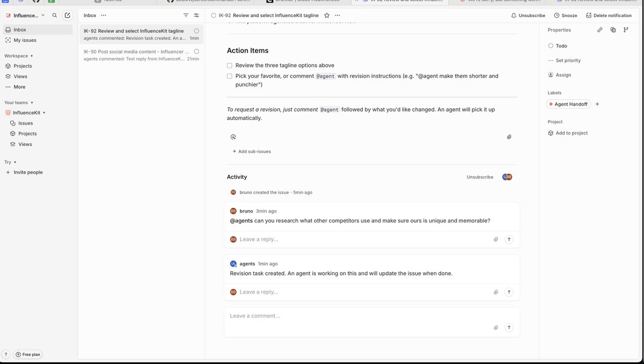Toggle status circle on IK-92 inbox item
The width and height of the screenshot is (644, 364).
196,31
